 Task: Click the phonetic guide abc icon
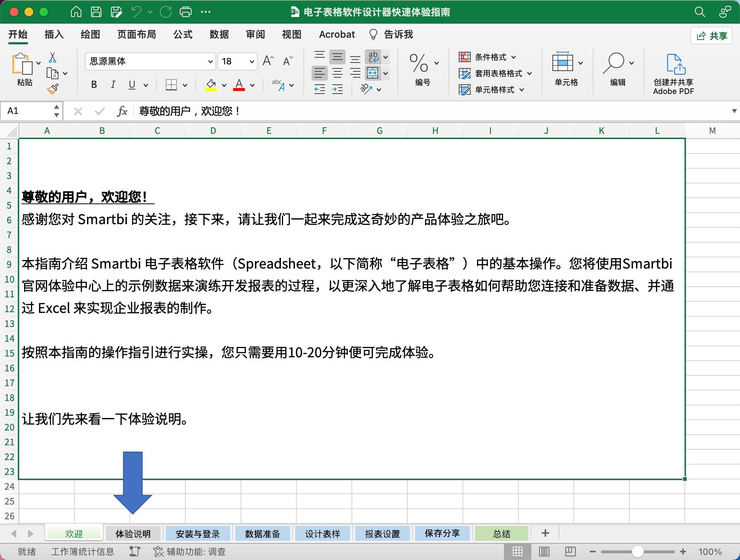pos(278,85)
